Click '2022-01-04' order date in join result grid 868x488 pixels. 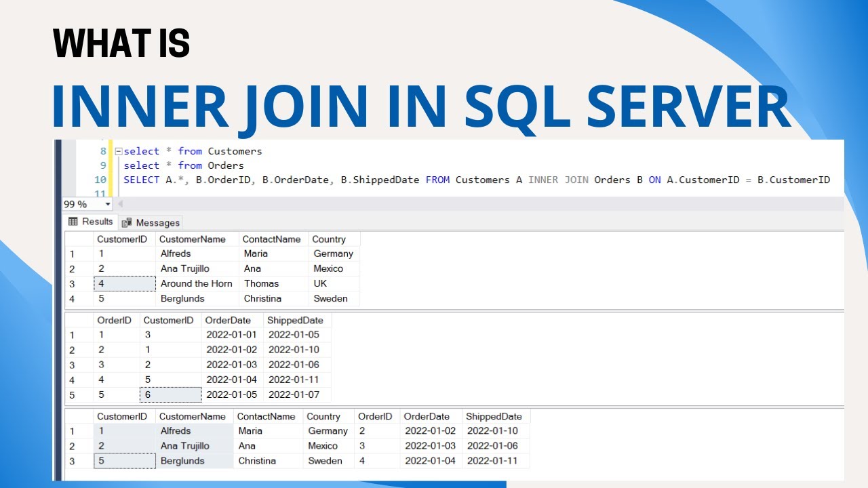[431, 460]
